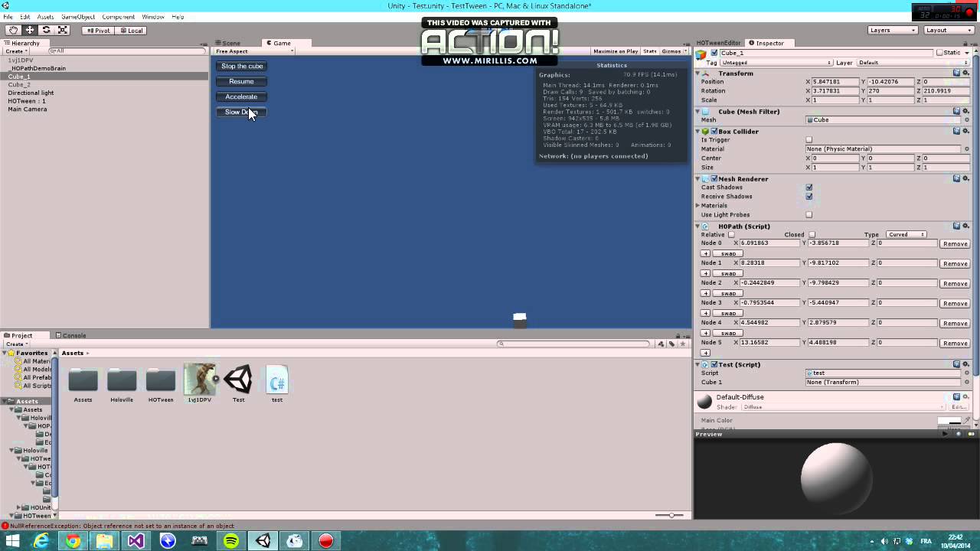Open Chrome from the Windows taskbar
Screen dimensions: 980x551
(73, 541)
